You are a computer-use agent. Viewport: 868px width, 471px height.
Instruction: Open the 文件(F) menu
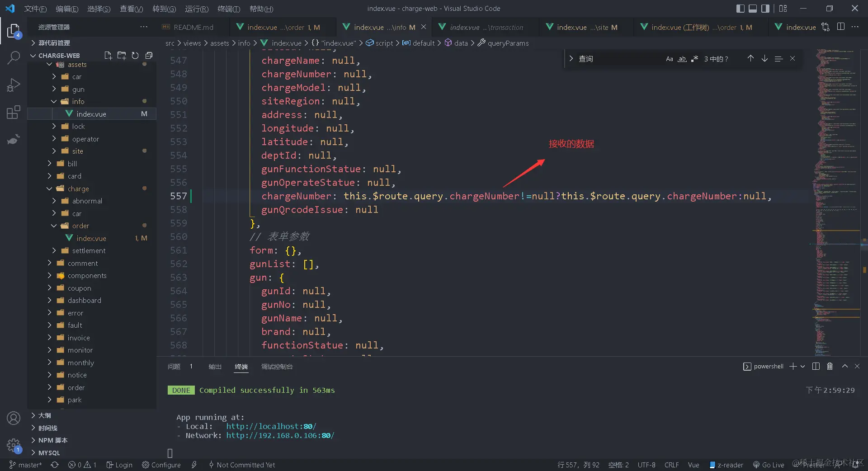tap(35, 9)
